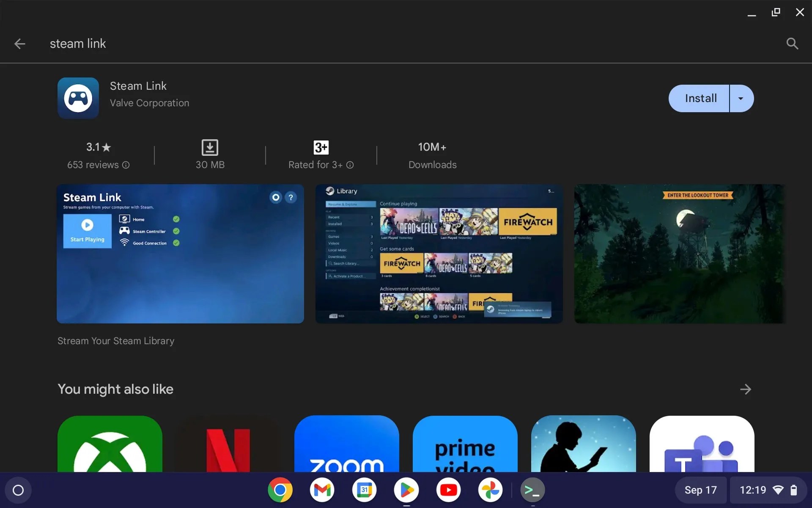Open the Xbox app suggestion

110,444
